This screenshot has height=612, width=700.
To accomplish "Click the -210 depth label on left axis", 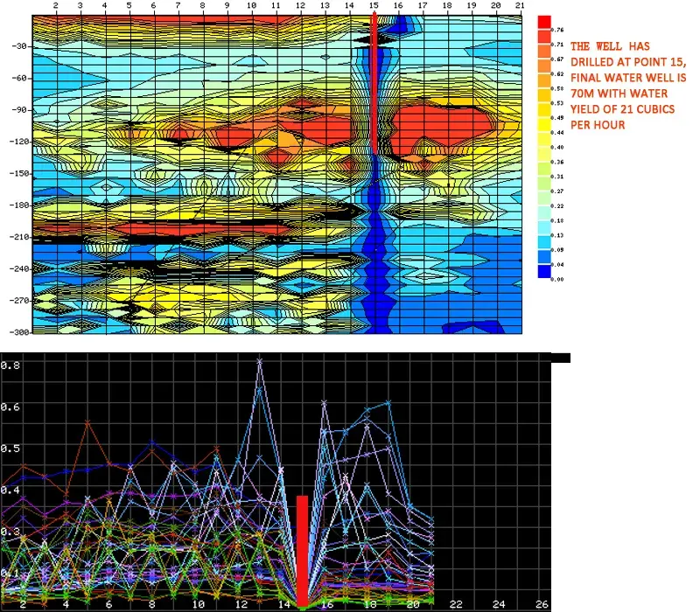I will [18, 237].
